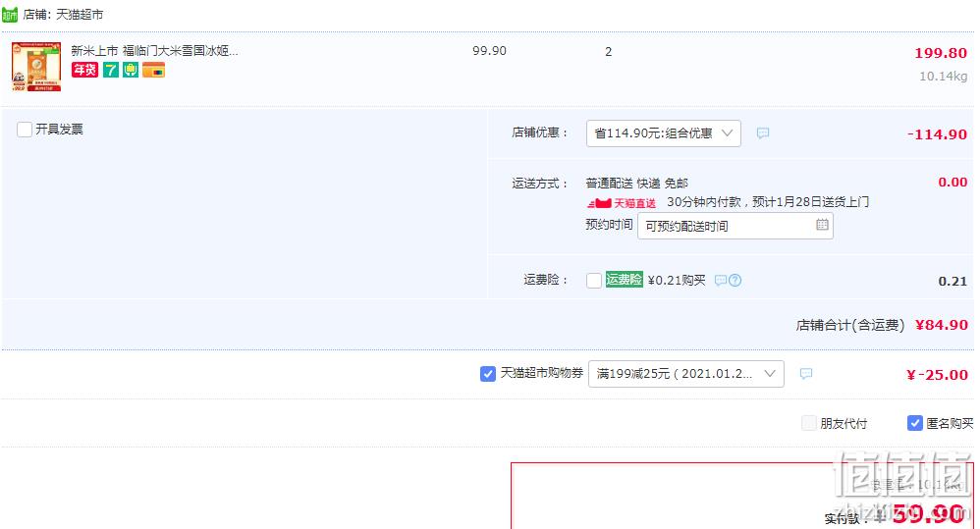Click the store name 天猫超市
980x529 pixels.
80,14
